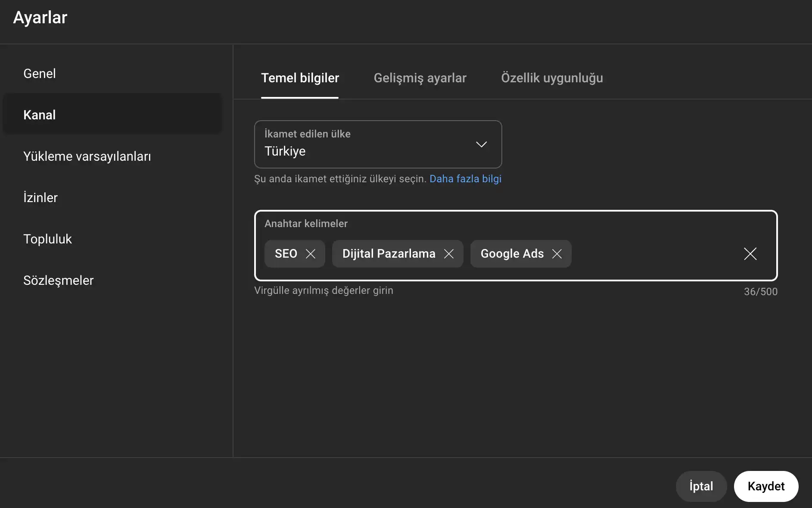Remove the Dijital Pazarlama keyword chip
The height and width of the screenshot is (508, 812).
coord(449,254)
